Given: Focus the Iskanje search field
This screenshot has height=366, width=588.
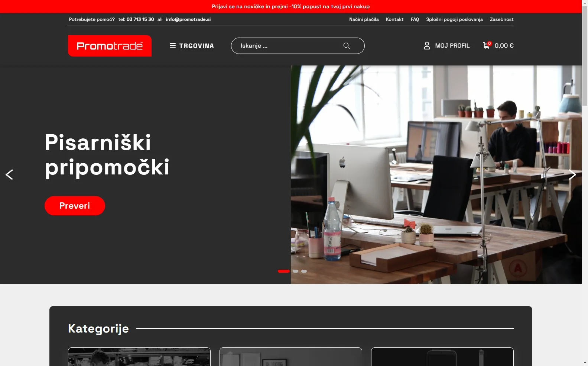Looking at the screenshot, I should [x=298, y=46].
